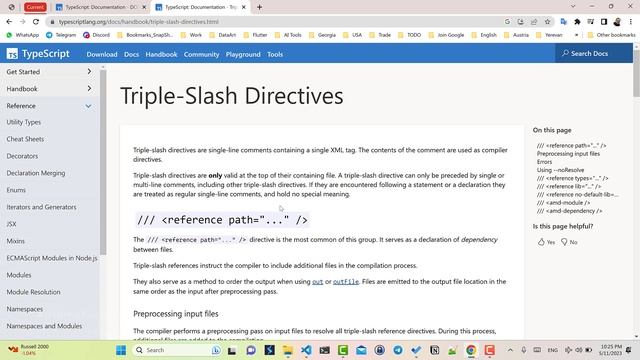Screen dimensions: 640x360
Task: Jump to '/// <amd-module />' section link
Action: pos(563,203)
